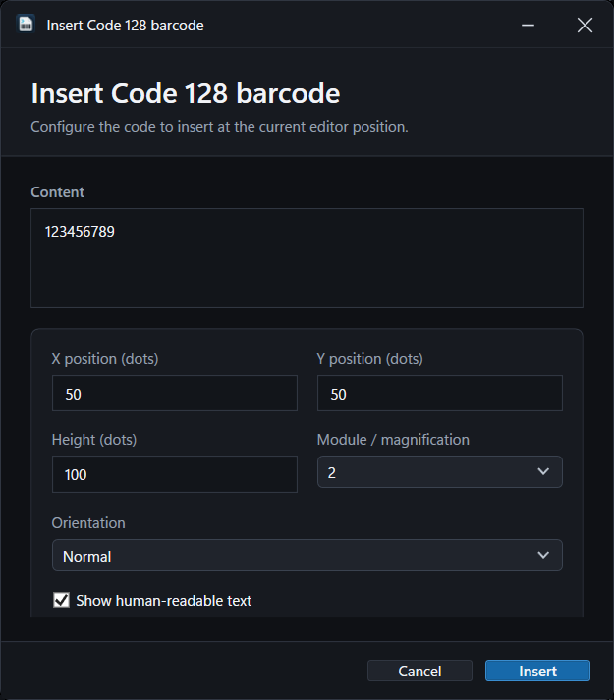The image size is (614, 700).
Task: Click the Show human-readable text label
Action: click(x=163, y=601)
